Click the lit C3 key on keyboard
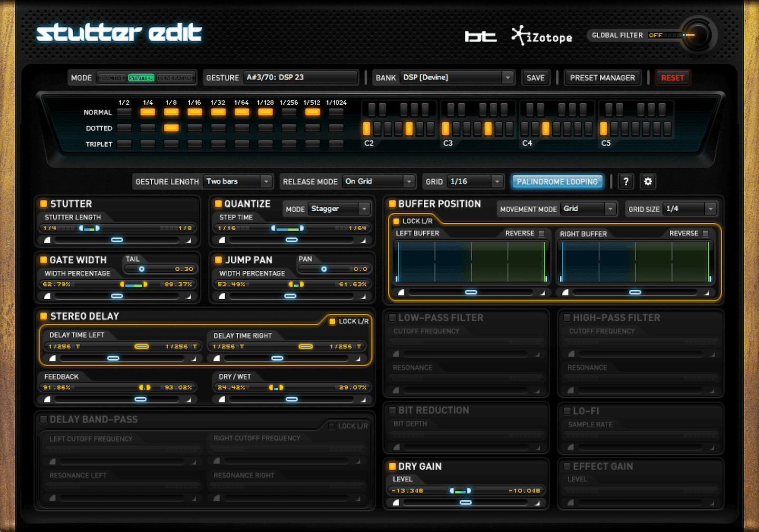Image resolution: width=759 pixels, height=532 pixels. (x=446, y=129)
